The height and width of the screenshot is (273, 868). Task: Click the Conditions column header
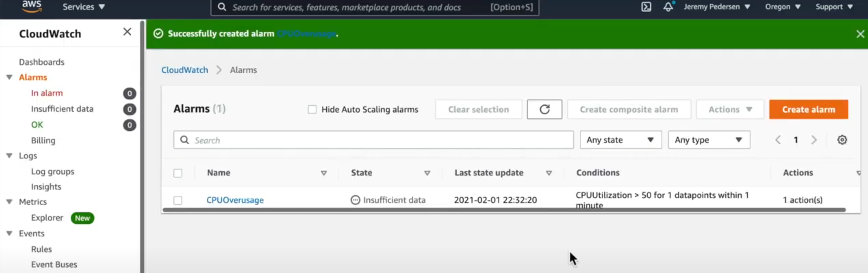tap(598, 173)
